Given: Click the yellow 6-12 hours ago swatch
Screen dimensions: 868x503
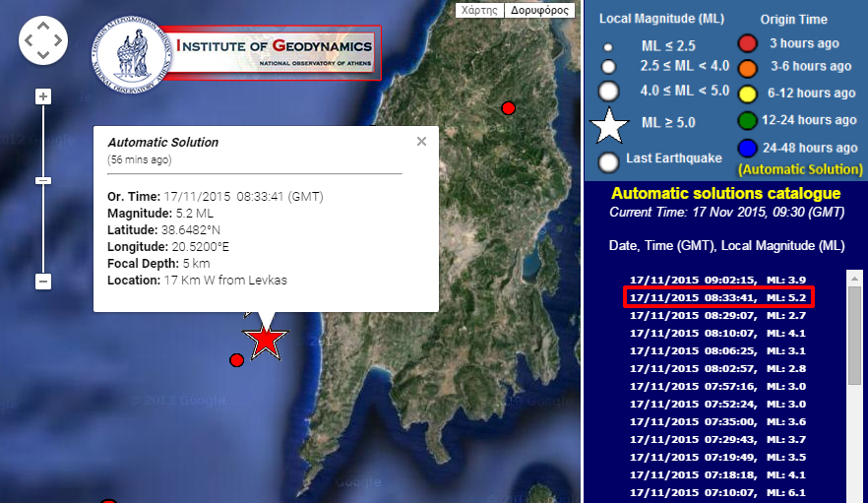Looking at the screenshot, I should pyautogui.click(x=748, y=94).
